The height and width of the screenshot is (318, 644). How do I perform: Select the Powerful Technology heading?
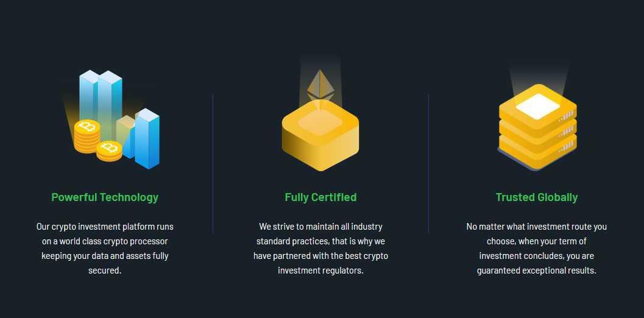105,197
